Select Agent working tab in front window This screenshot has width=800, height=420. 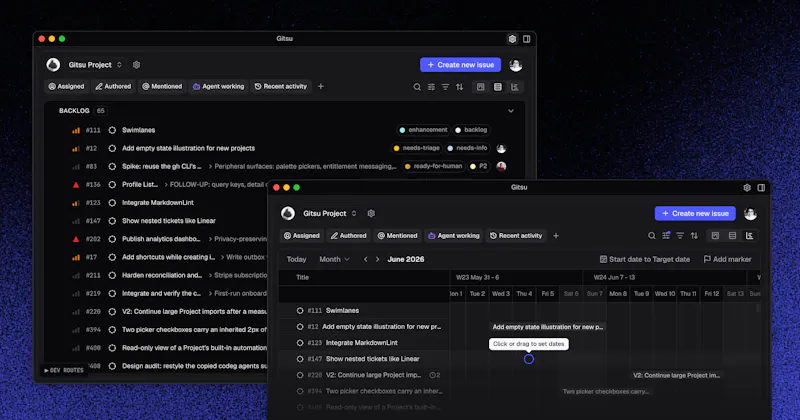(454, 236)
